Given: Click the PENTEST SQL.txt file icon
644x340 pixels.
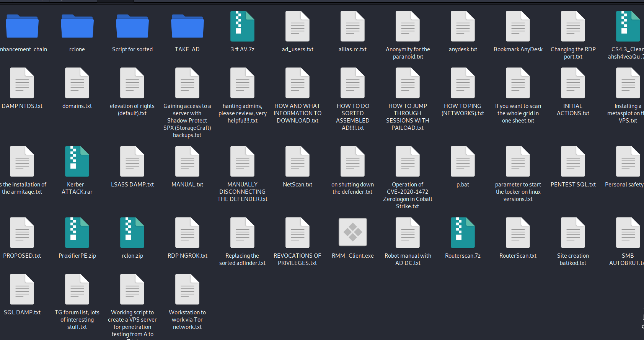Looking at the screenshot, I should coord(573,161).
